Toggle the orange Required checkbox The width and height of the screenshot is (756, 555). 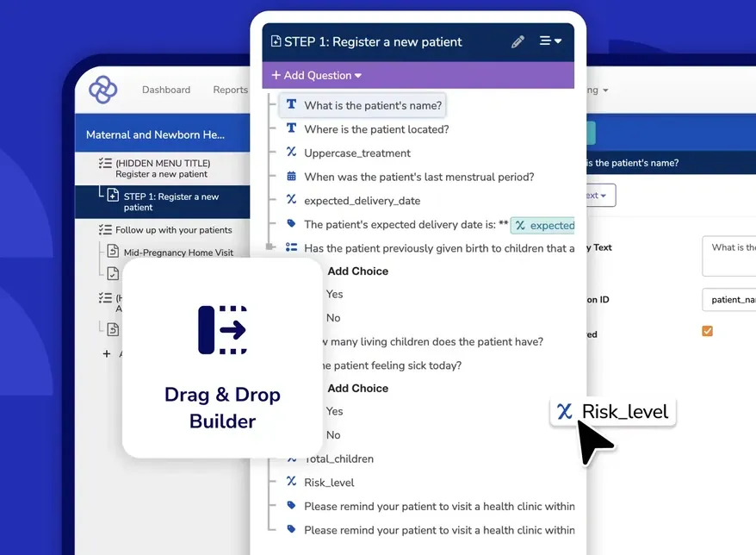(707, 331)
